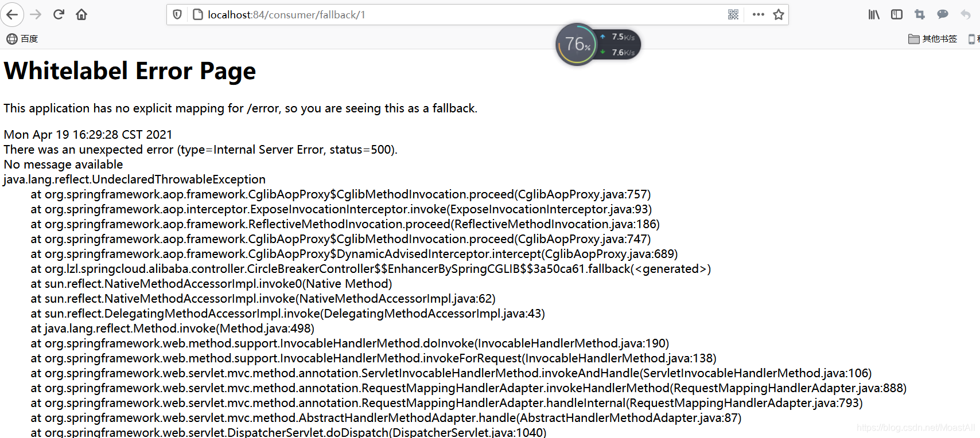Click the RequestMappingHandlerAdapter.java:793 handleInternal line
This screenshot has width=980, height=438.
click(446, 403)
